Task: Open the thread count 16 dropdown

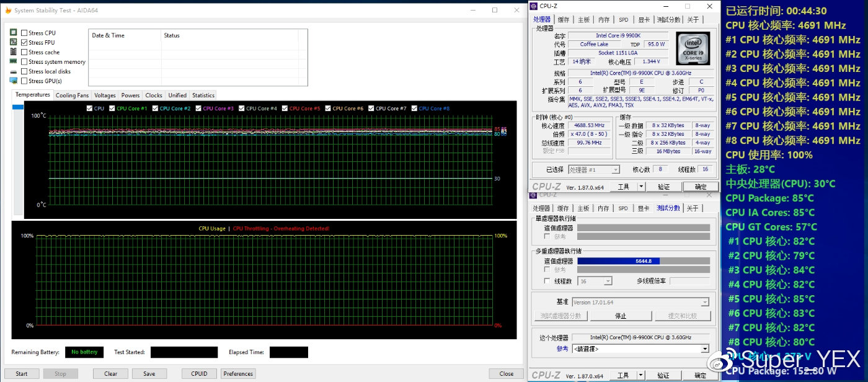Action: [x=595, y=281]
